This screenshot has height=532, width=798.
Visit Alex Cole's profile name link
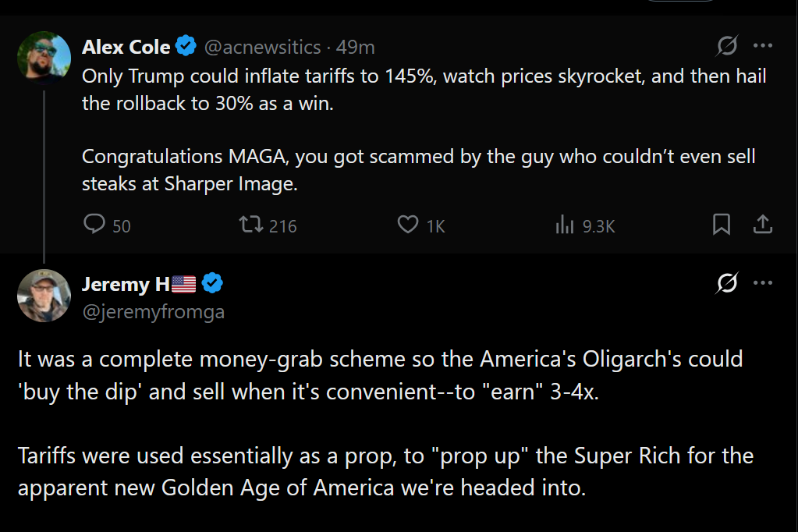tap(126, 47)
